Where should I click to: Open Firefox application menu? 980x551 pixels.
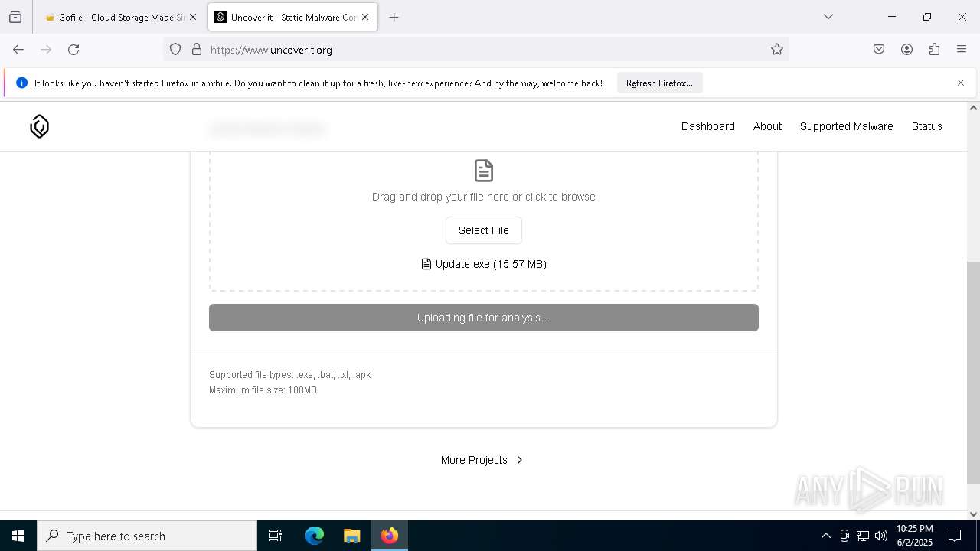tap(962, 50)
